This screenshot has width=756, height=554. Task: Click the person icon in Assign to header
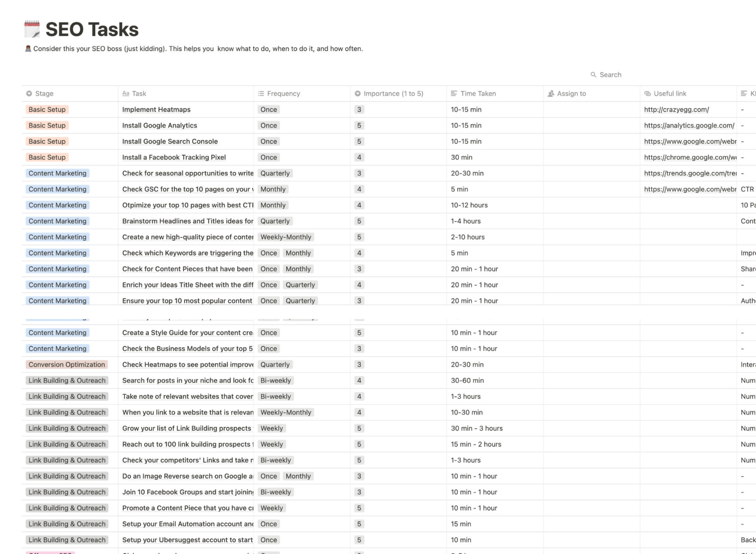pyautogui.click(x=550, y=93)
